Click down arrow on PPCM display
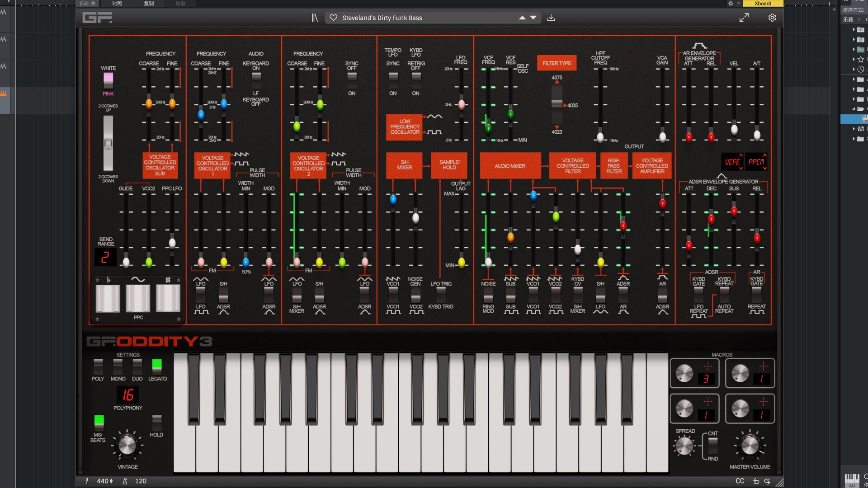The width and height of the screenshot is (868, 488). tap(764, 168)
